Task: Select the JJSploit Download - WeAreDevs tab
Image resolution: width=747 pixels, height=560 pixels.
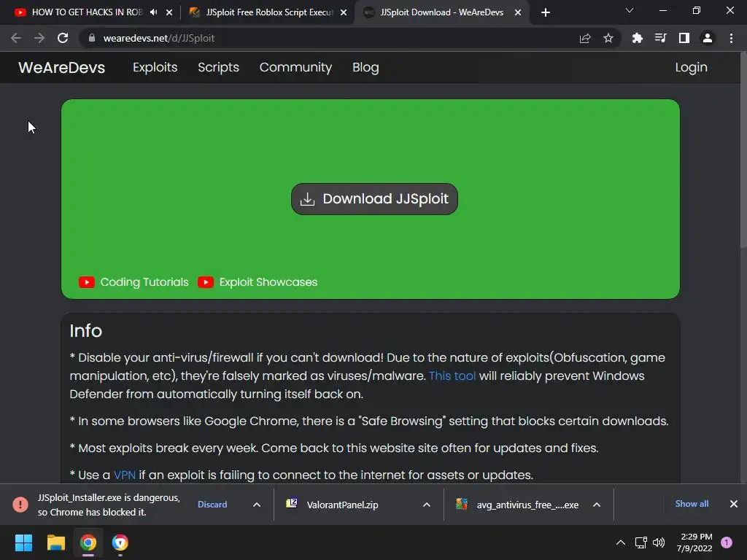Action: 441,12
